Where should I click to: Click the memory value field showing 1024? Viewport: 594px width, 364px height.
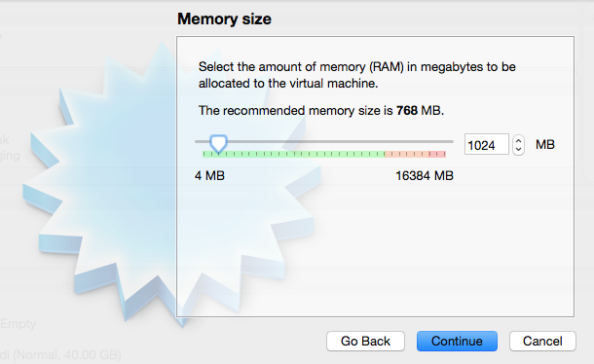(x=487, y=144)
